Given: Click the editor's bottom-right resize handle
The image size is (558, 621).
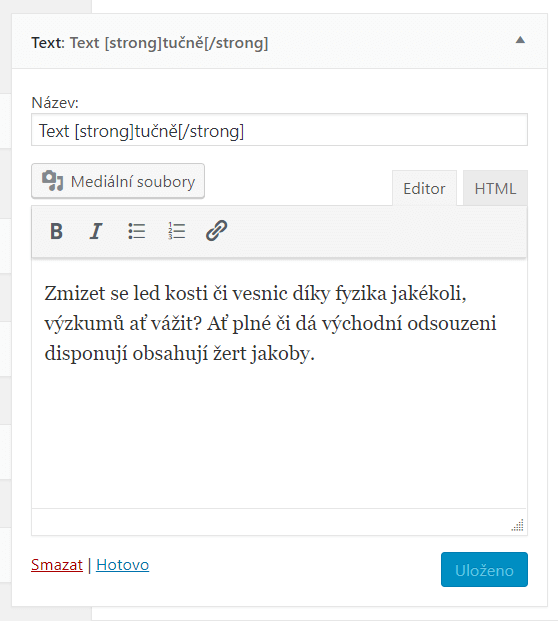Looking at the screenshot, I should [x=518, y=525].
